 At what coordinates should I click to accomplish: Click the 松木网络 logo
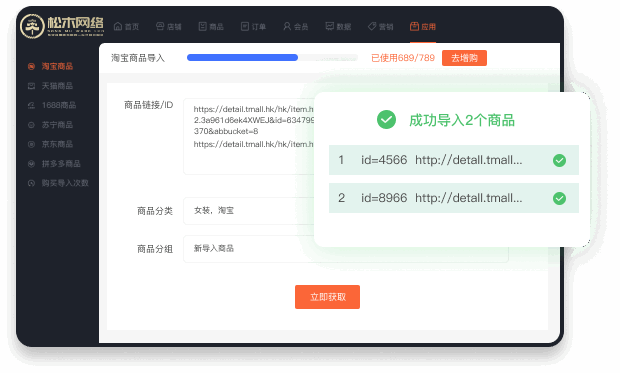point(62,26)
